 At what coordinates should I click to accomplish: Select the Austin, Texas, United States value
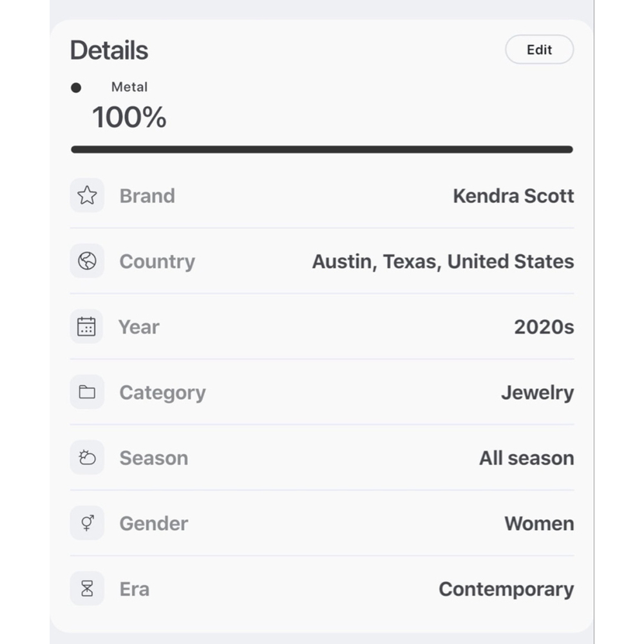coord(443,261)
